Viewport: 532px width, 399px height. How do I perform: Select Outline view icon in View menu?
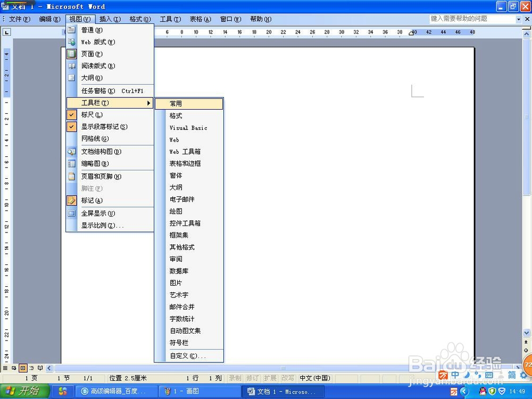coord(72,78)
